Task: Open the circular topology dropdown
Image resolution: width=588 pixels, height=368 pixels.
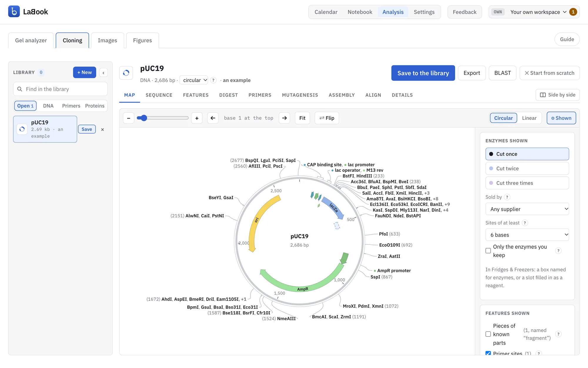Action: coord(194,80)
